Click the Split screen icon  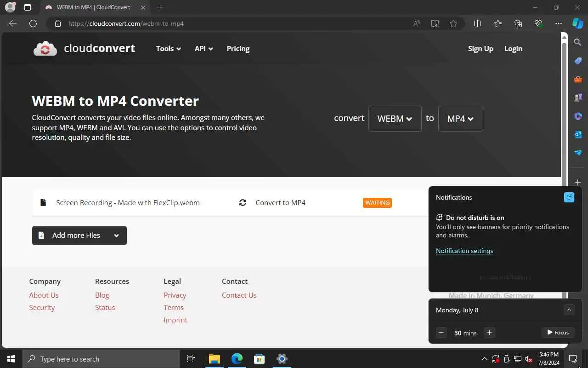click(477, 23)
